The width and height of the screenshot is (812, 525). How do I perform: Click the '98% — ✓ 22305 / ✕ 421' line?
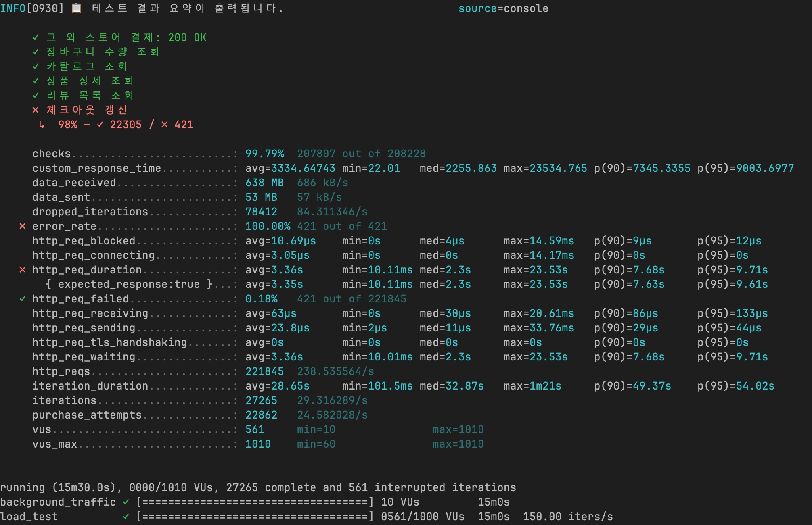coord(126,125)
